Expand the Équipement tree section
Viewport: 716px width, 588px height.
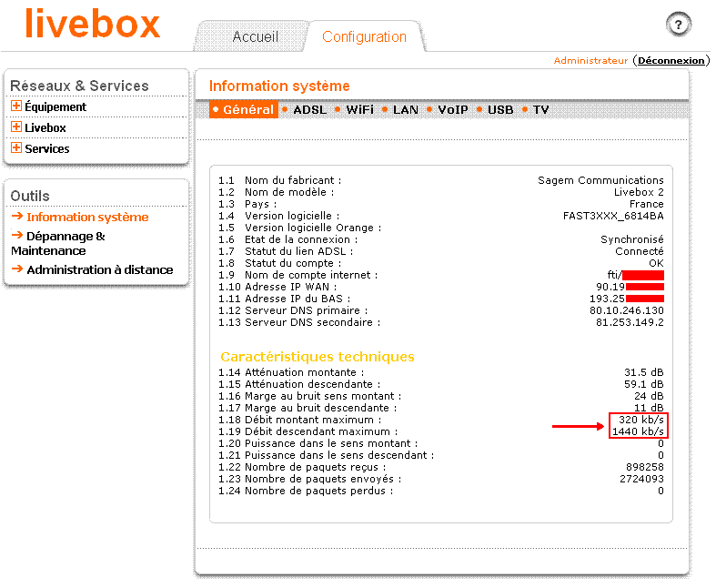point(16,106)
